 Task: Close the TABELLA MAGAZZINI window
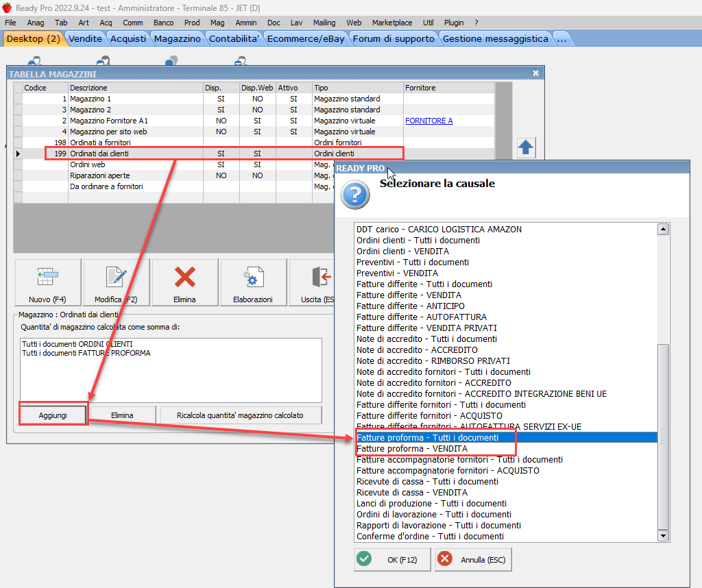pos(535,73)
